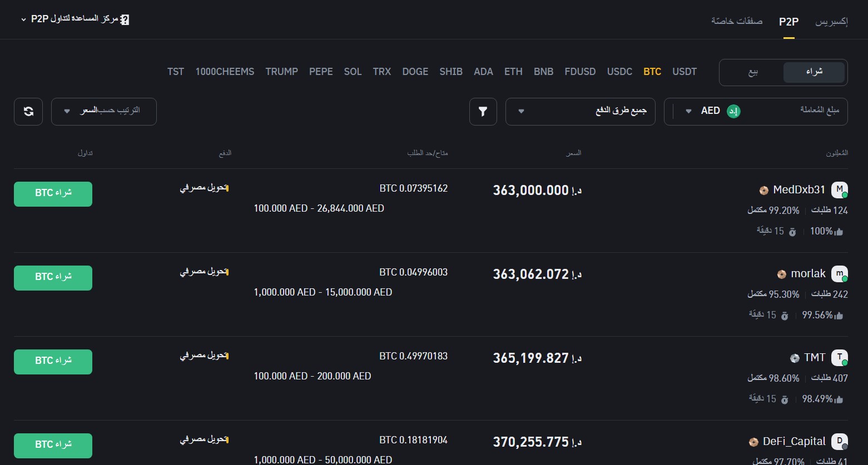
Task: Buy BTC from MedDxb31
Action: [53, 194]
